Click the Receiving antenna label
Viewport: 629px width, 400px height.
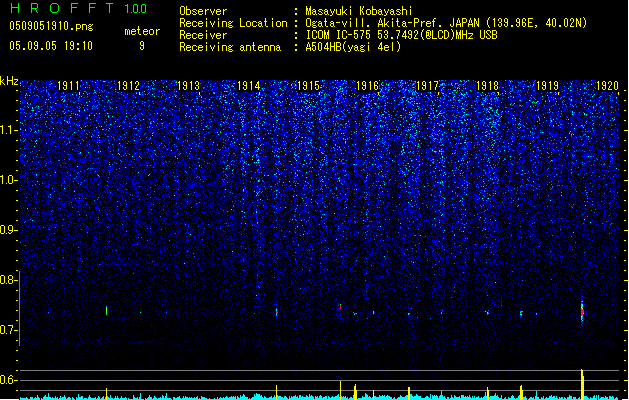[230, 47]
